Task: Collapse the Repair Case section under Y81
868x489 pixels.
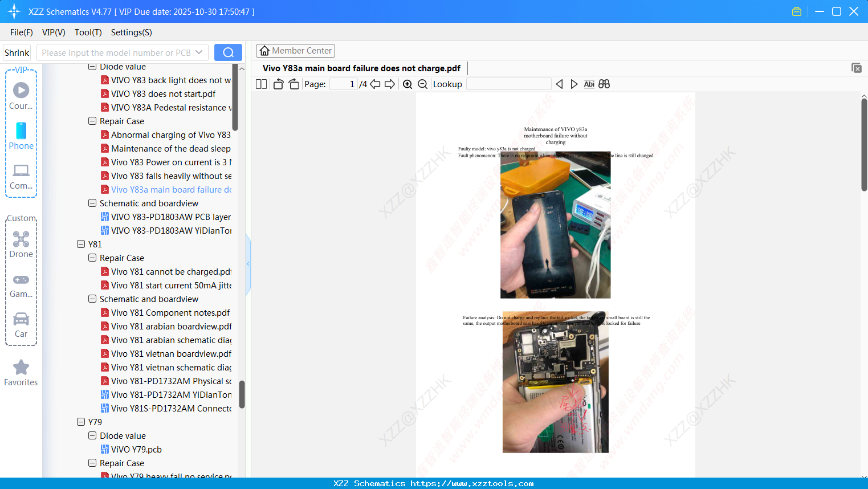Action: click(92, 258)
